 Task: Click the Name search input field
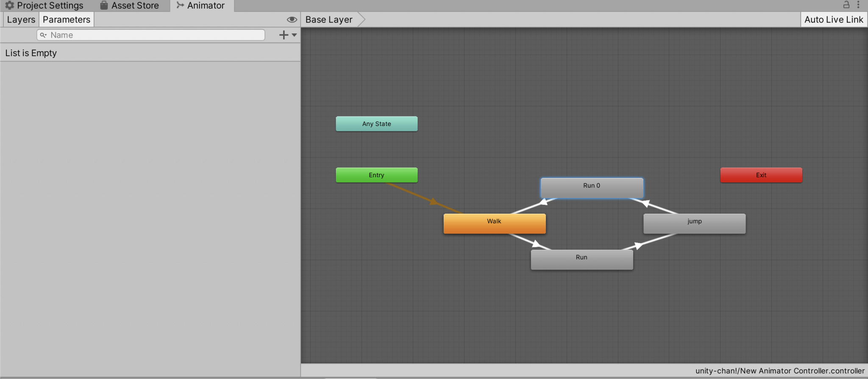point(151,35)
